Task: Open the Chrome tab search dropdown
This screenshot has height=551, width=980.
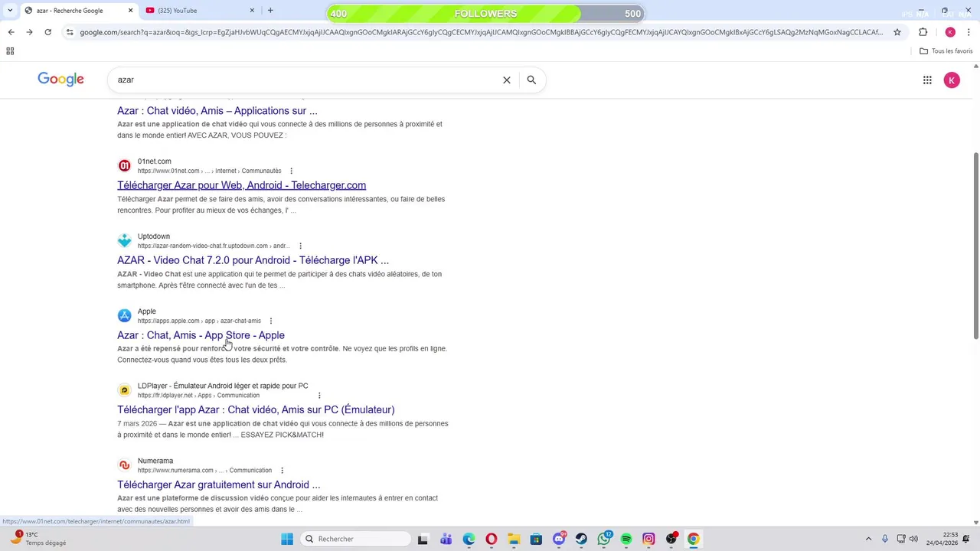Action: [9, 11]
